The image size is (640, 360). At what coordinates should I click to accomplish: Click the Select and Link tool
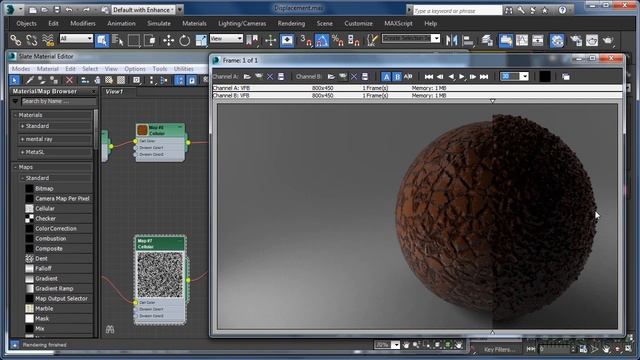[16, 40]
